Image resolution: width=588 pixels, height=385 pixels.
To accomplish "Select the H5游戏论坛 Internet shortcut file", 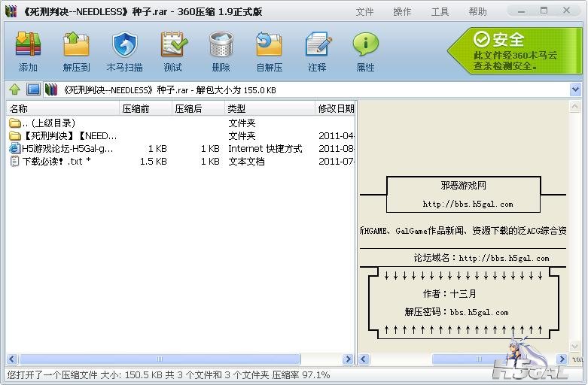I will pyautogui.click(x=64, y=148).
